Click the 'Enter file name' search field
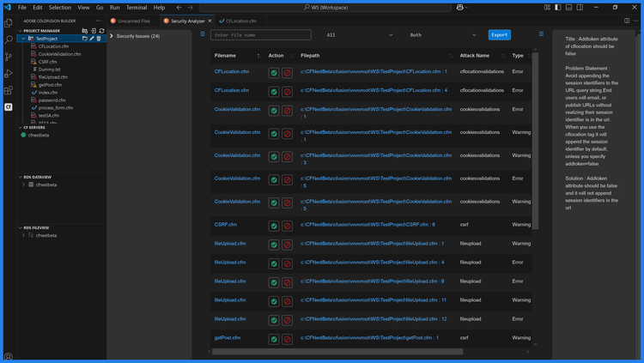This screenshot has height=363, width=644. 261,35
